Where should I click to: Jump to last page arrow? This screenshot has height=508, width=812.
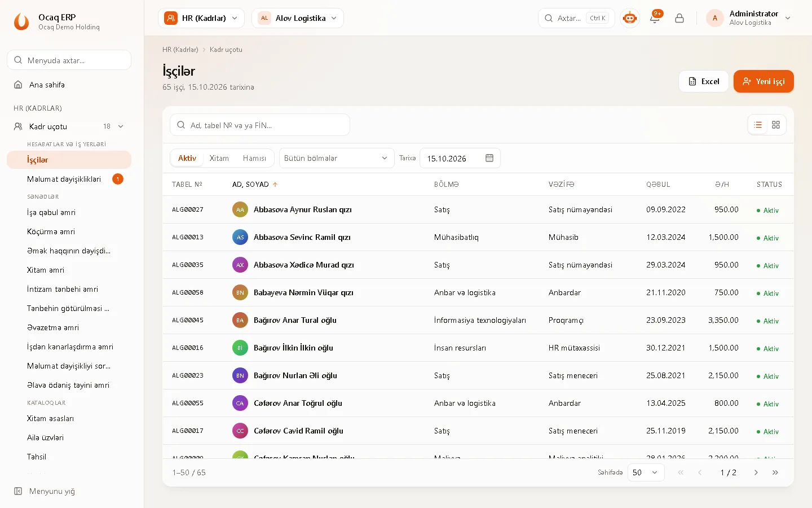775,472
